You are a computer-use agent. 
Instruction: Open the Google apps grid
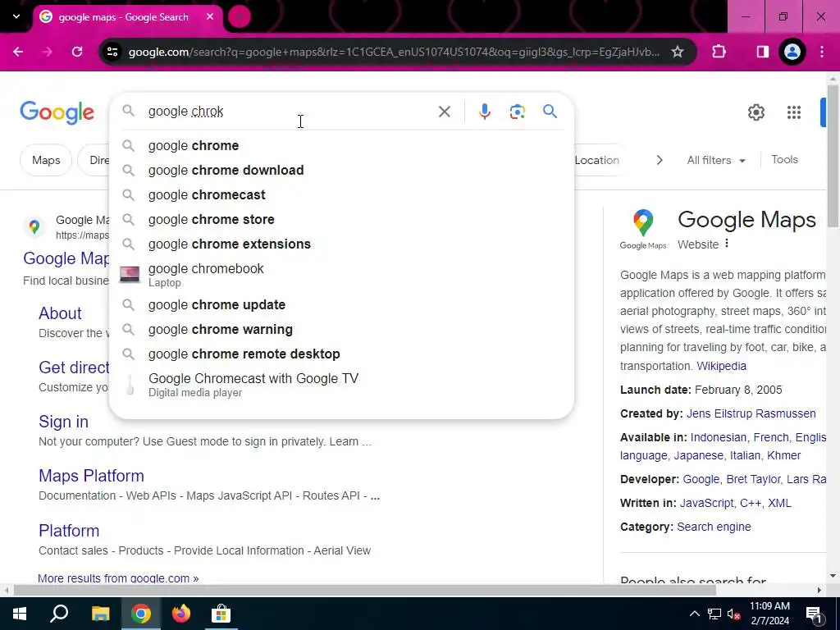point(794,112)
